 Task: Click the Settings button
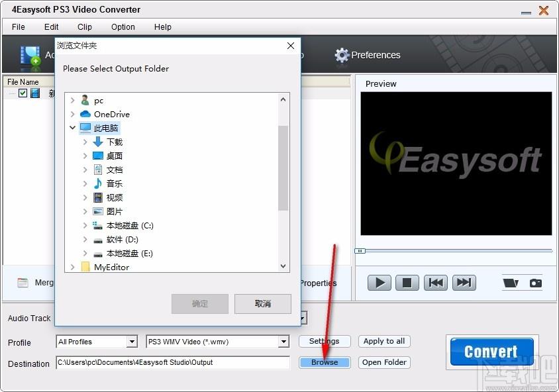coord(325,342)
